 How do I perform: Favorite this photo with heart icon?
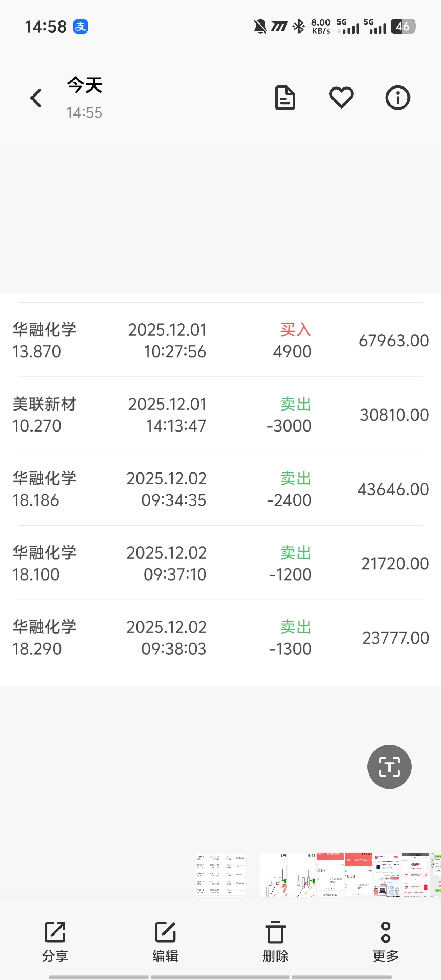(341, 98)
